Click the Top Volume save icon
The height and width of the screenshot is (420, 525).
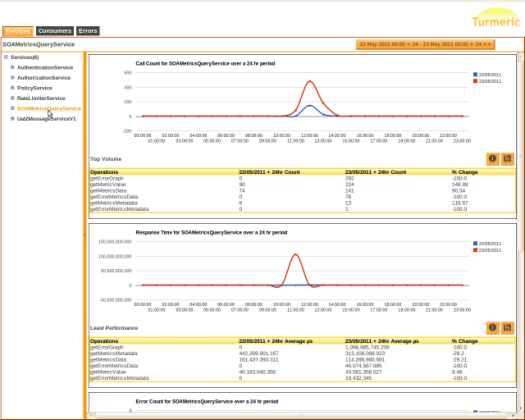pos(507,159)
